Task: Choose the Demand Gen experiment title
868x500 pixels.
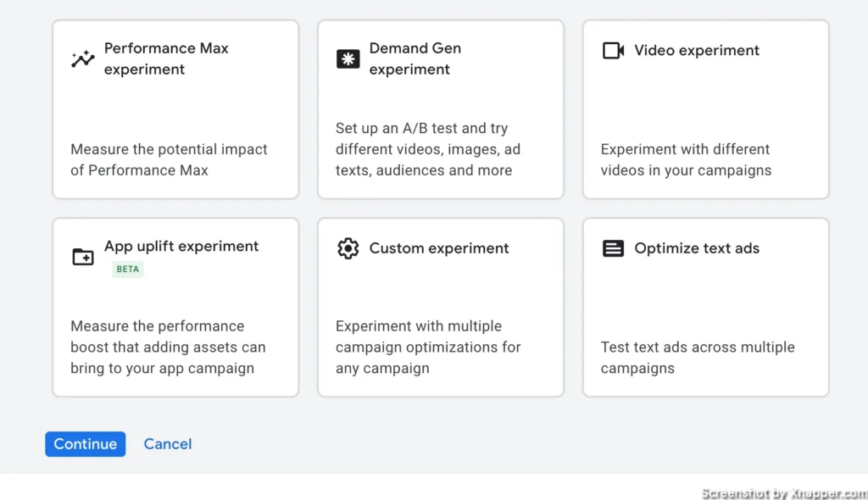Action: (415, 58)
